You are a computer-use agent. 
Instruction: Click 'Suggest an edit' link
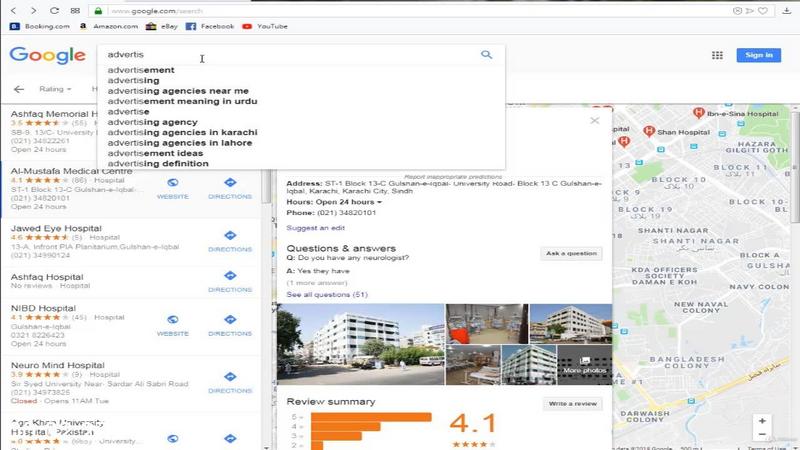pos(315,228)
